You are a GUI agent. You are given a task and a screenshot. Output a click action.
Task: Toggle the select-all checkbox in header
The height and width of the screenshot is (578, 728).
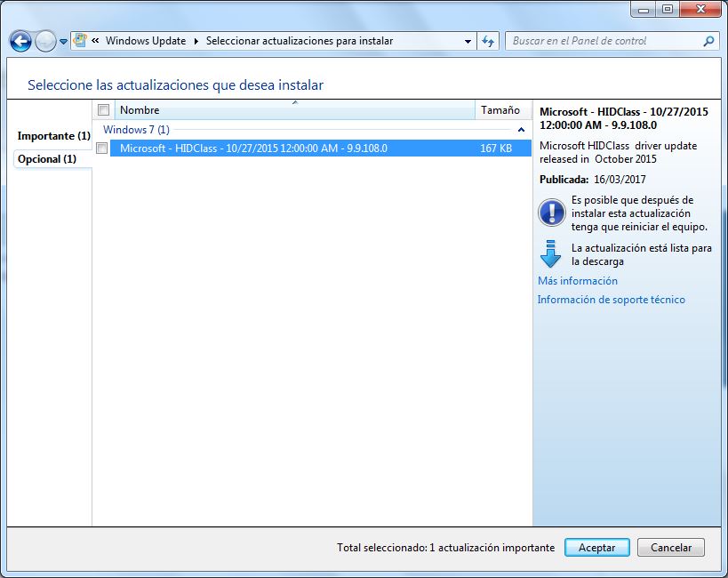(103, 110)
